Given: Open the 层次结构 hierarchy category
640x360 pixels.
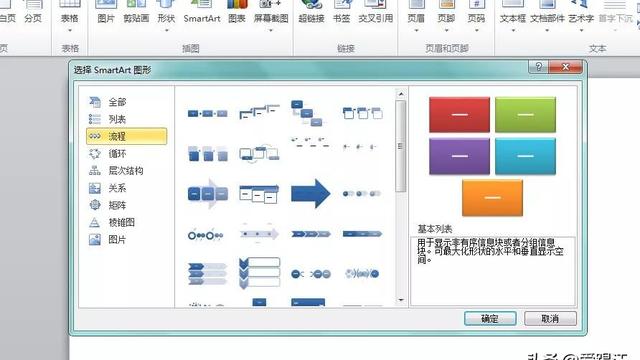Looking at the screenshot, I should [x=127, y=171].
